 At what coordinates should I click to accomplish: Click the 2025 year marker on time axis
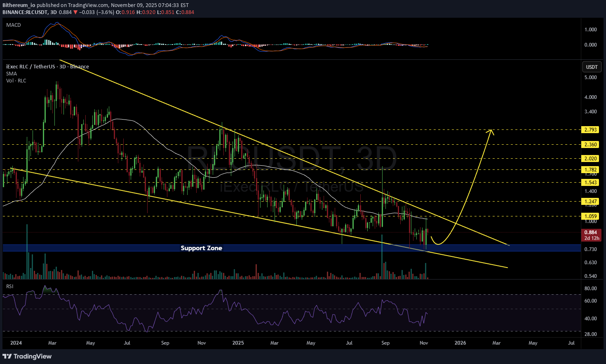point(238,343)
